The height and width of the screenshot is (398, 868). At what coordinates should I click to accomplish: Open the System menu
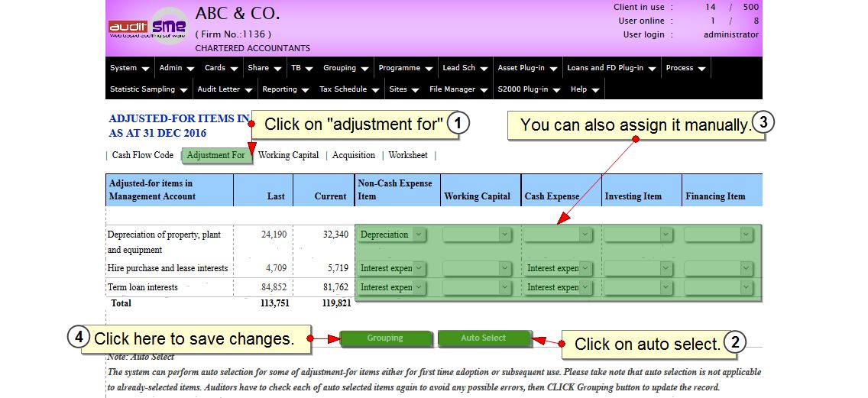(129, 68)
